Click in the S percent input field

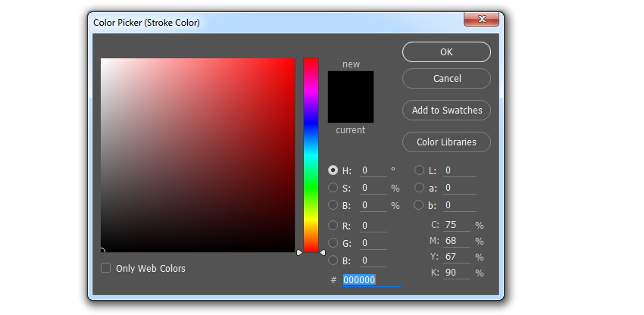(x=374, y=188)
